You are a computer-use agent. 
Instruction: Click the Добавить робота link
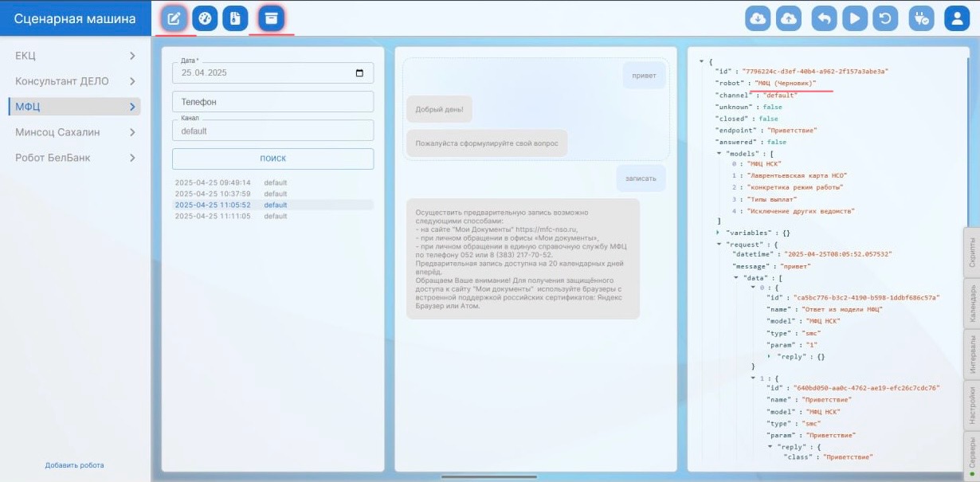pos(74,465)
